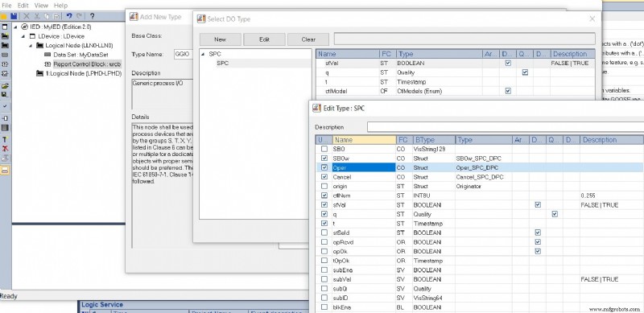644x313 pixels.
Task: Collapse the LDevice tree node
Action: (x=23, y=36)
